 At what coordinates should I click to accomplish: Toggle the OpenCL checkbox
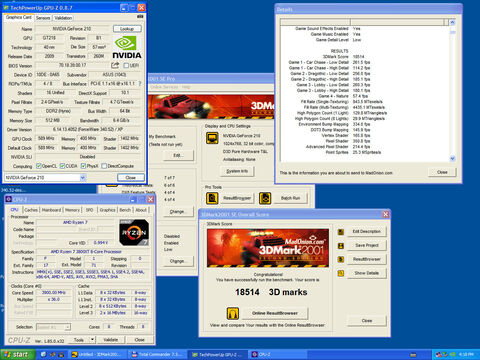pyautogui.click(x=39, y=166)
